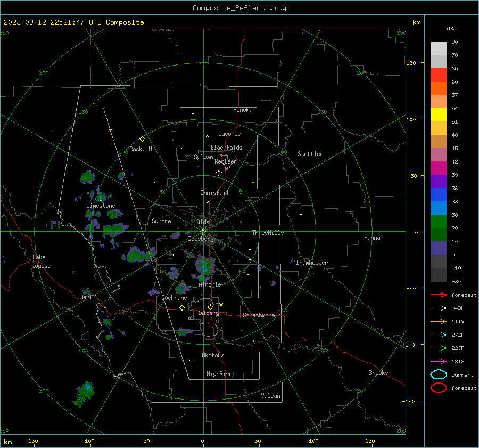479x448 pixels.
Task: Click the Olds label
Action: pyautogui.click(x=203, y=222)
